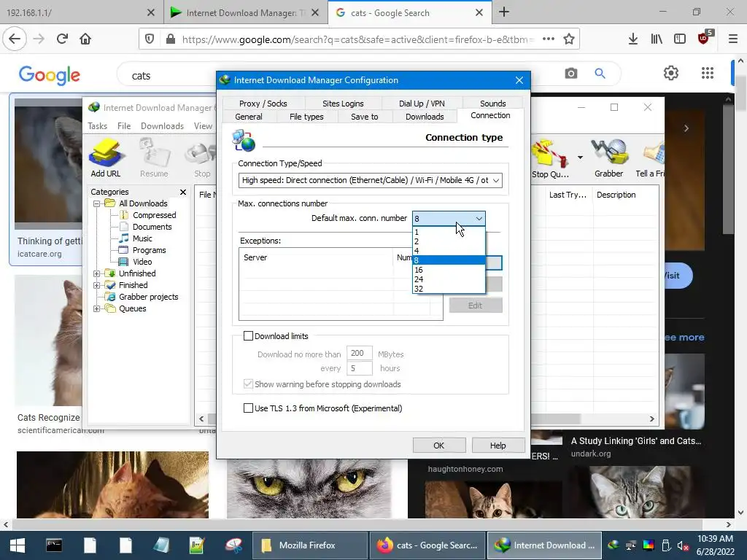
Task: Open the Firefox hamburger menu
Action: point(733,39)
